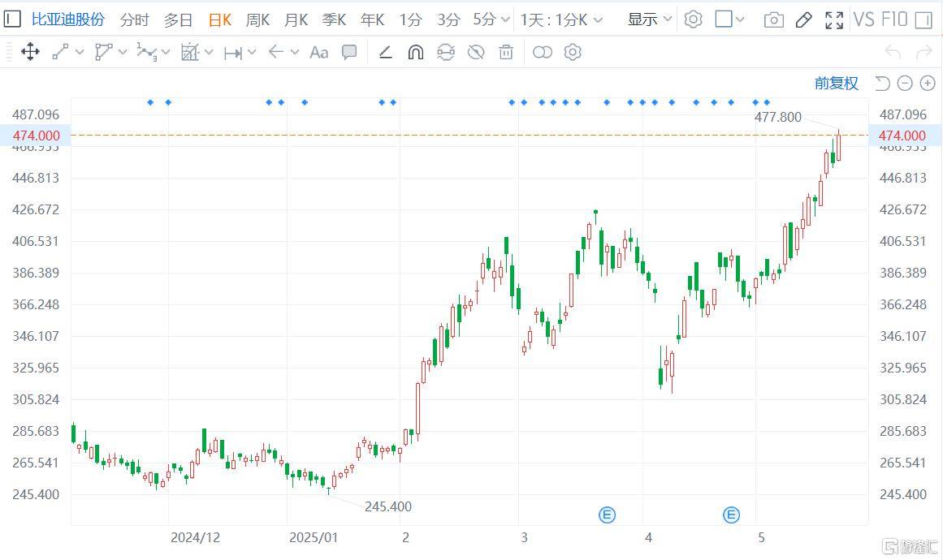Open the VS comparison button
The image size is (943, 560).
(863, 19)
